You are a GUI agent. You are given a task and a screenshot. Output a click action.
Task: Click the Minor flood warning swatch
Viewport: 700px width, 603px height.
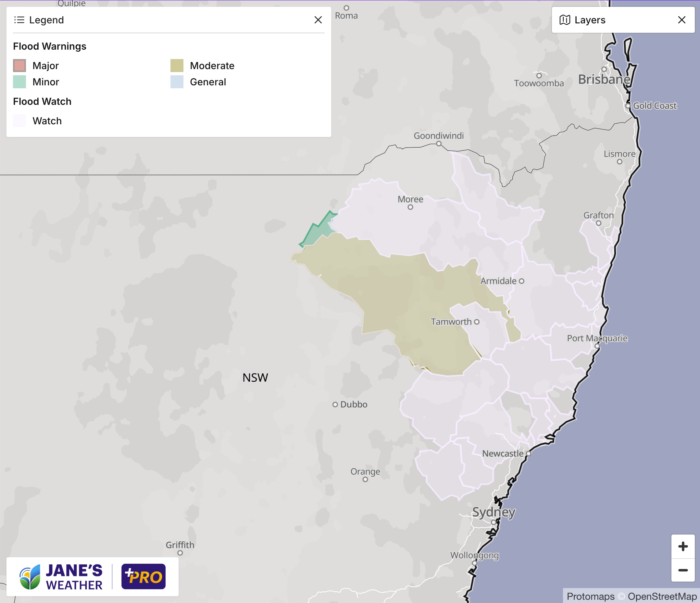click(x=19, y=82)
